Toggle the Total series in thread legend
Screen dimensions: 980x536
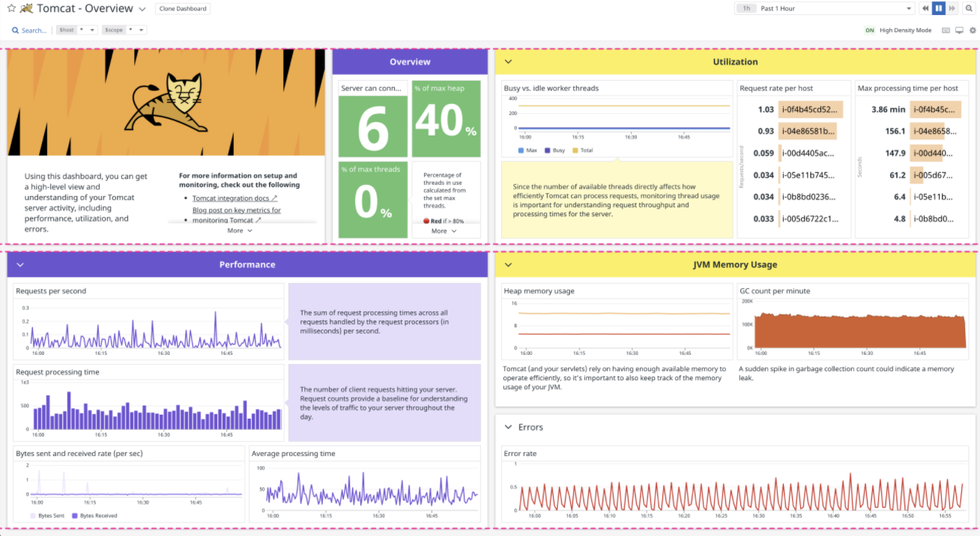point(582,150)
